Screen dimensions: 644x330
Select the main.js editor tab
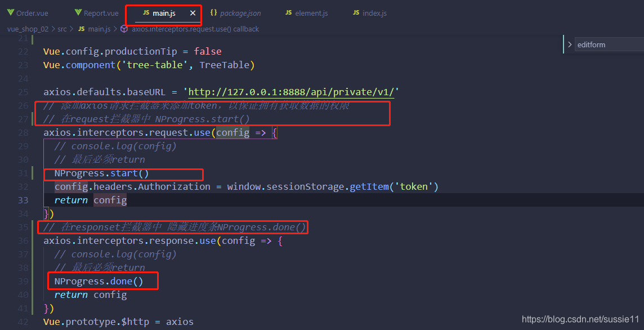point(163,13)
